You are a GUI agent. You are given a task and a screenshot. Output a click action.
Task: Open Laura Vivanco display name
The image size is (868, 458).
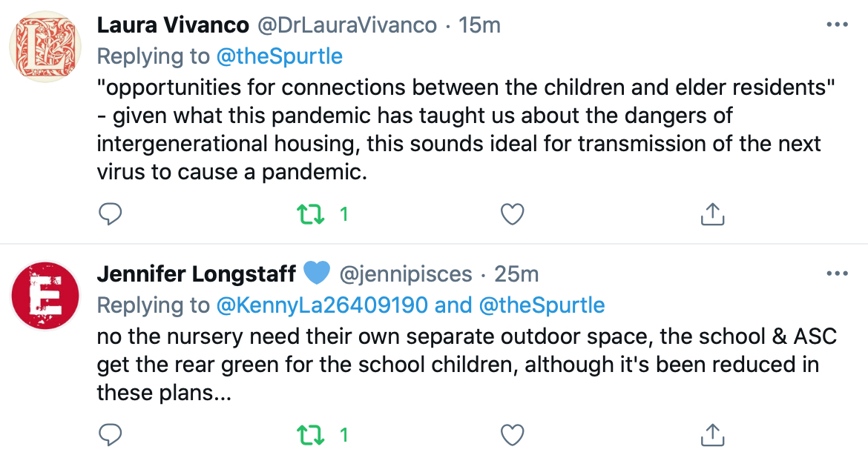pyautogui.click(x=174, y=25)
